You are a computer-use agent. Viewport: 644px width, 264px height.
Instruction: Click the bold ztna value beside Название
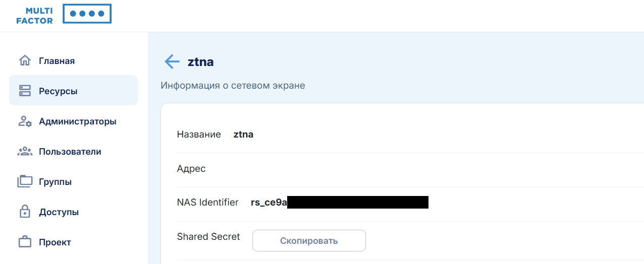coord(243,135)
